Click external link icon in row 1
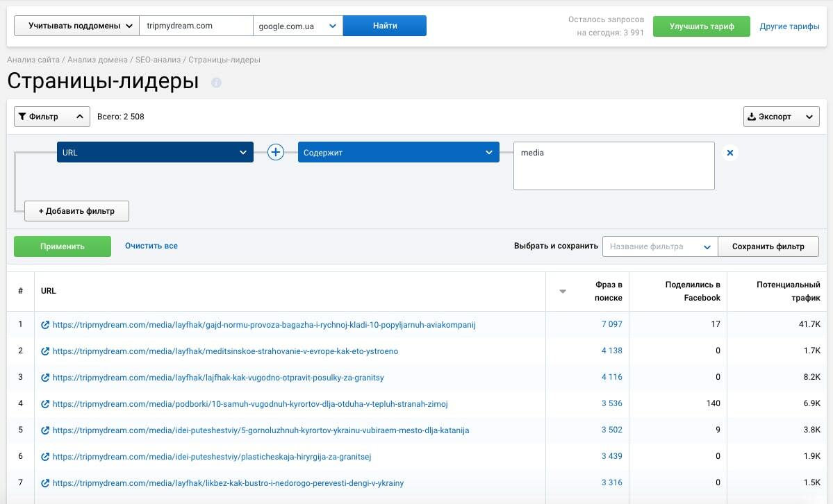The image size is (833, 504). pyautogui.click(x=45, y=325)
